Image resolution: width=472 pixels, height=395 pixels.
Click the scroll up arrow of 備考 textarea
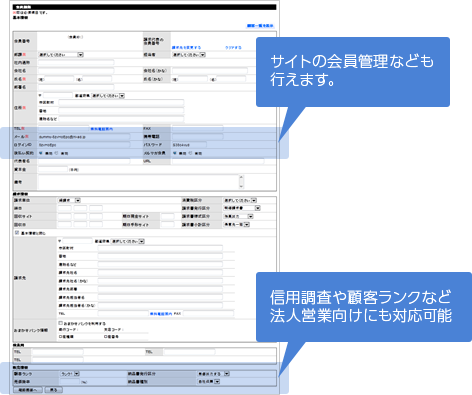point(241,178)
